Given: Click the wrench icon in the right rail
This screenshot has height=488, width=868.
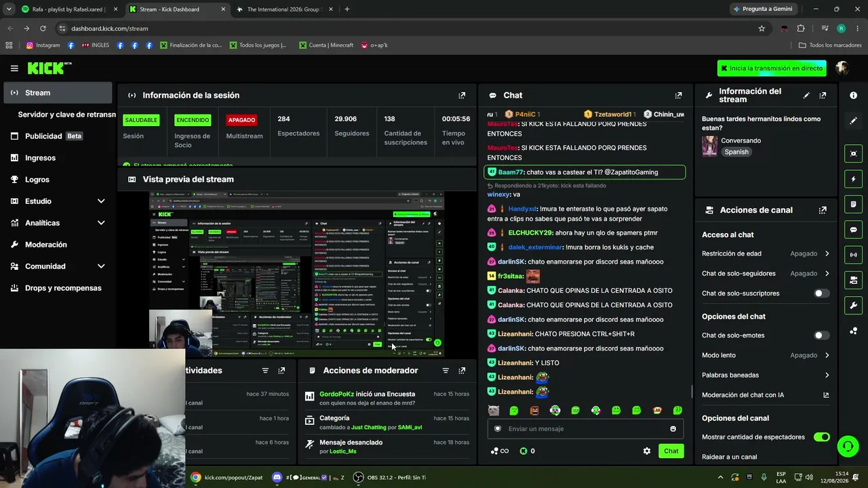Looking at the screenshot, I should (853, 306).
